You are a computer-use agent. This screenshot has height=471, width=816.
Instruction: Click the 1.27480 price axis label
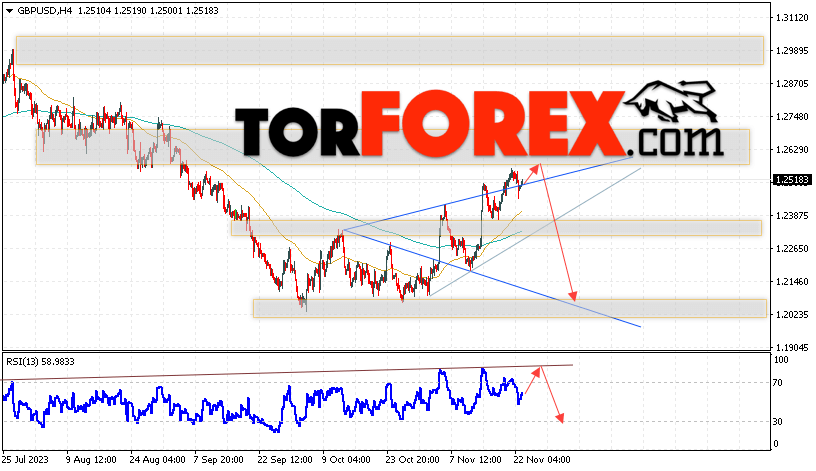click(792, 117)
